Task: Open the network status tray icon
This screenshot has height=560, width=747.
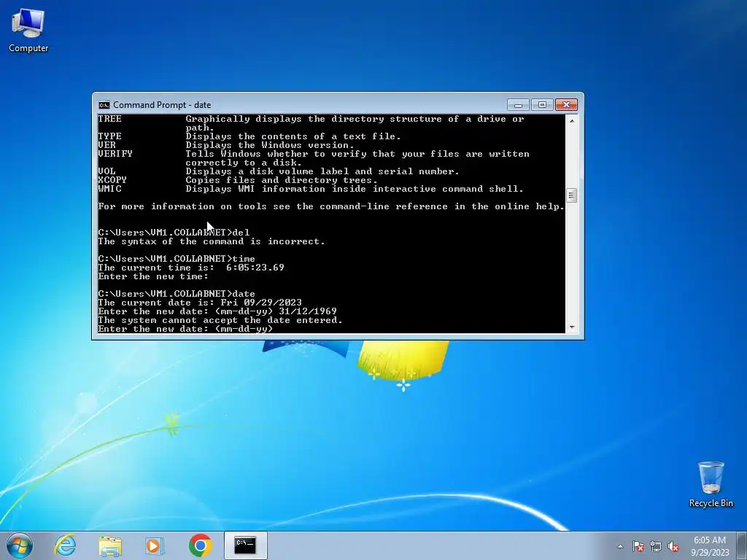Action: 656,546
